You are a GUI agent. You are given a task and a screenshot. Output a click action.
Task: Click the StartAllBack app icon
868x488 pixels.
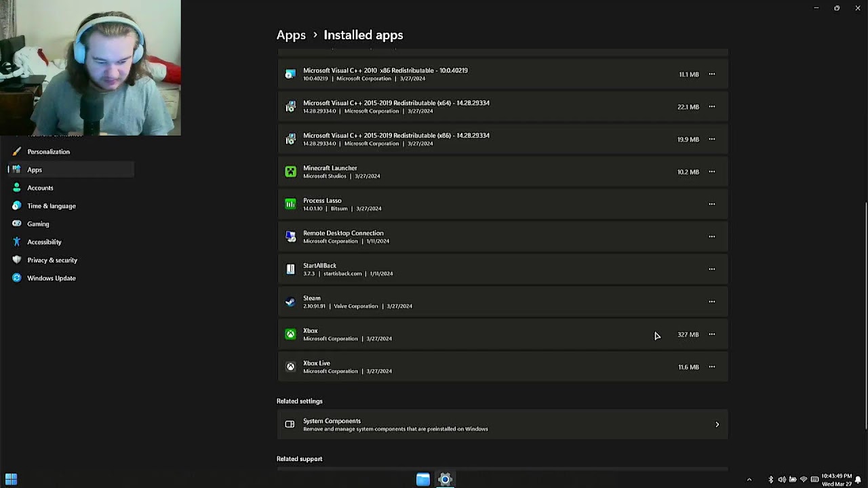290,269
